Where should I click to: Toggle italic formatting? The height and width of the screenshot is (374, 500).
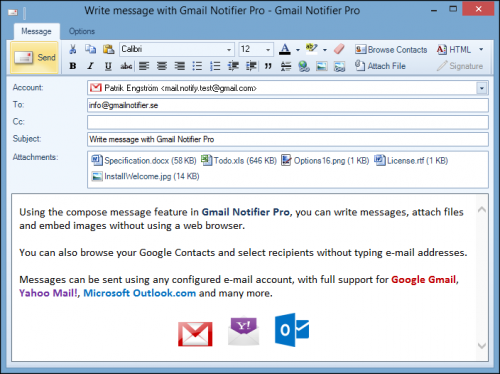(90, 66)
